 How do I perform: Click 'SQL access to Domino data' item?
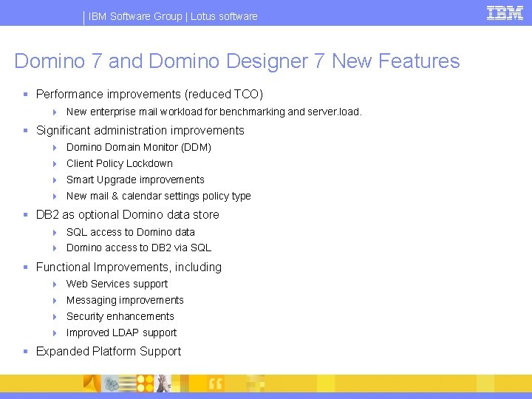131,232
